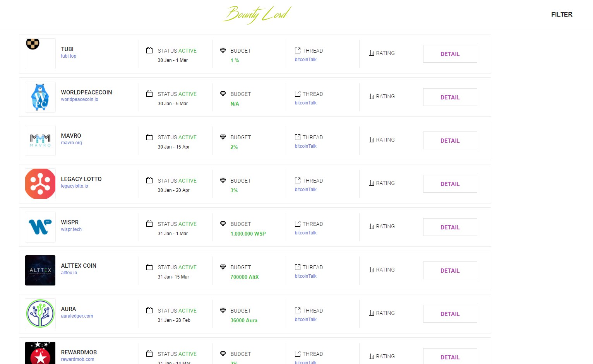Open the FILTER menu

click(562, 14)
